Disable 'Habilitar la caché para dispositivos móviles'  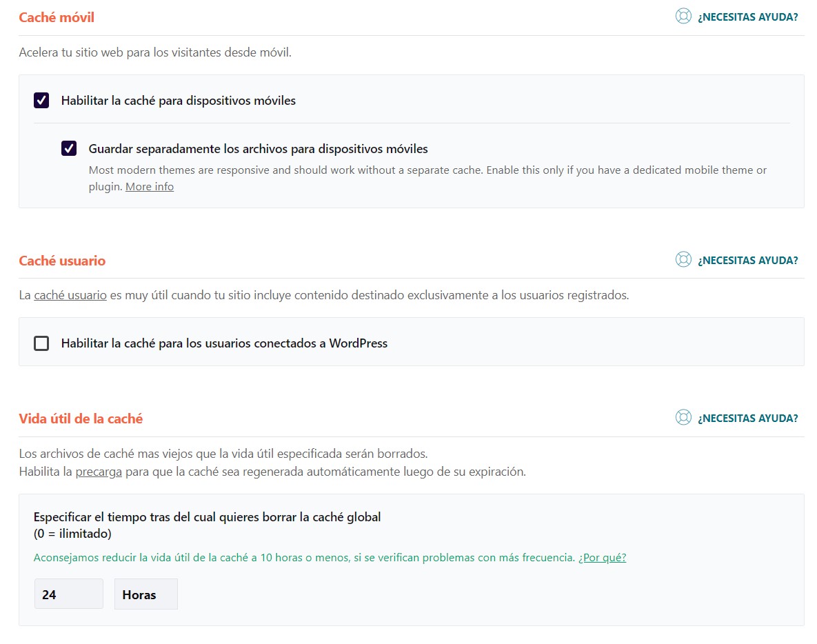[x=41, y=100]
